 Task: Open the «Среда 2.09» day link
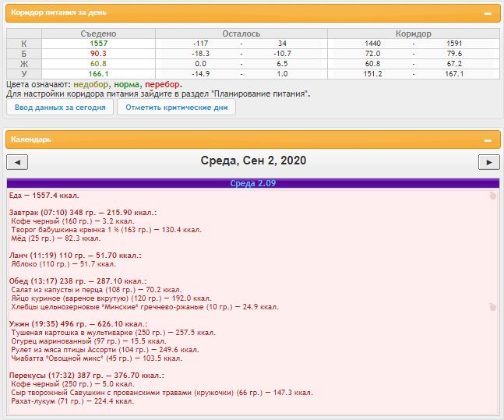click(253, 183)
